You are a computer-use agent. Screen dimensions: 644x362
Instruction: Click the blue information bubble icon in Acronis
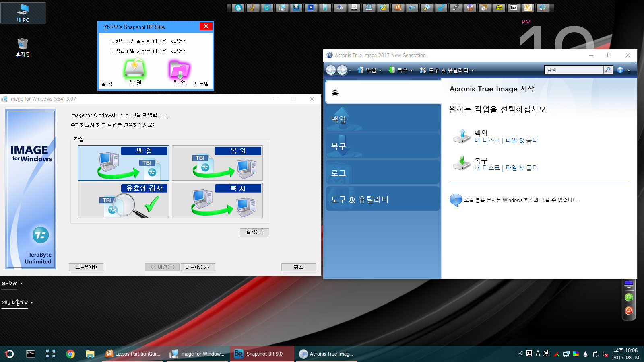click(456, 200)
